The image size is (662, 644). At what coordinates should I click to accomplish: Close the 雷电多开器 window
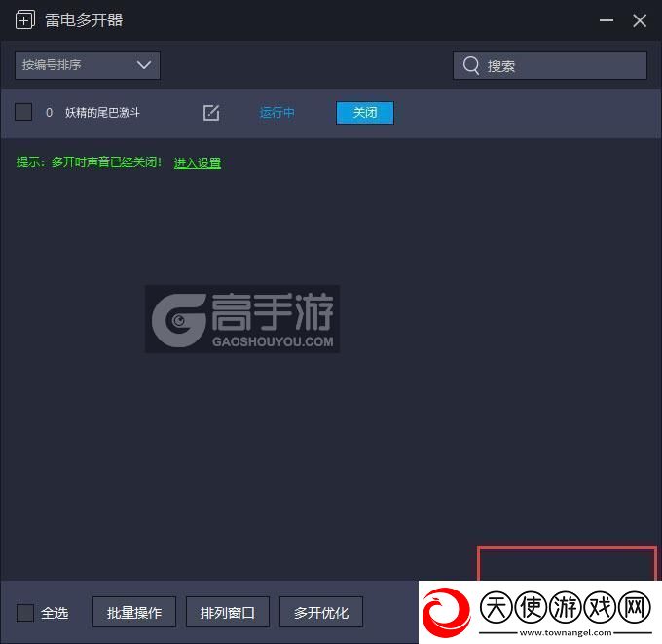(640, 20)
